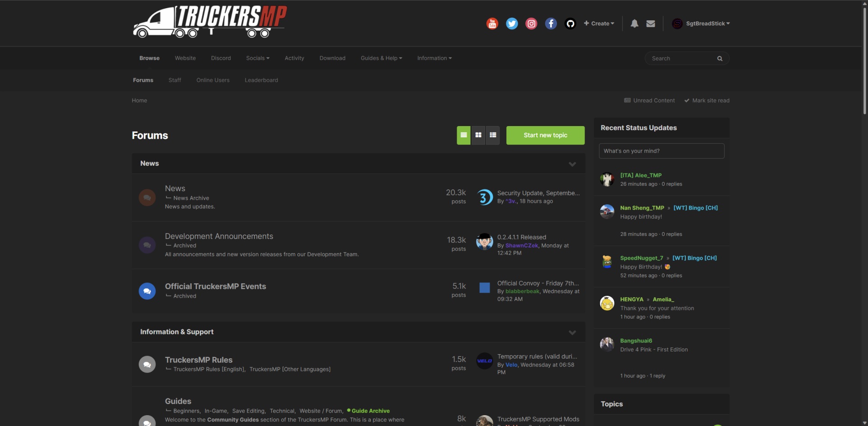Check messages with the envelope icon
Image resolution: width=868 pixels, height=426 pixels.
[651, 23]
